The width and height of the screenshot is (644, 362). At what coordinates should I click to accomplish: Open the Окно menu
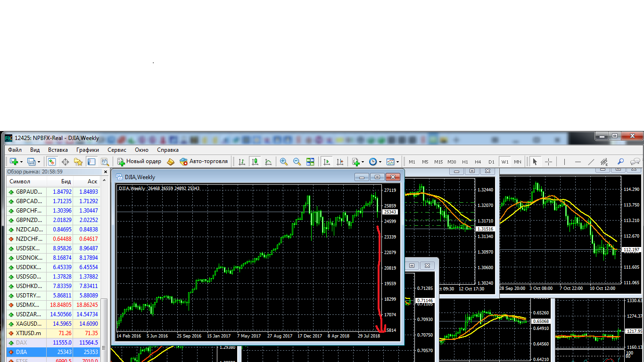click(x=141, y=150)
